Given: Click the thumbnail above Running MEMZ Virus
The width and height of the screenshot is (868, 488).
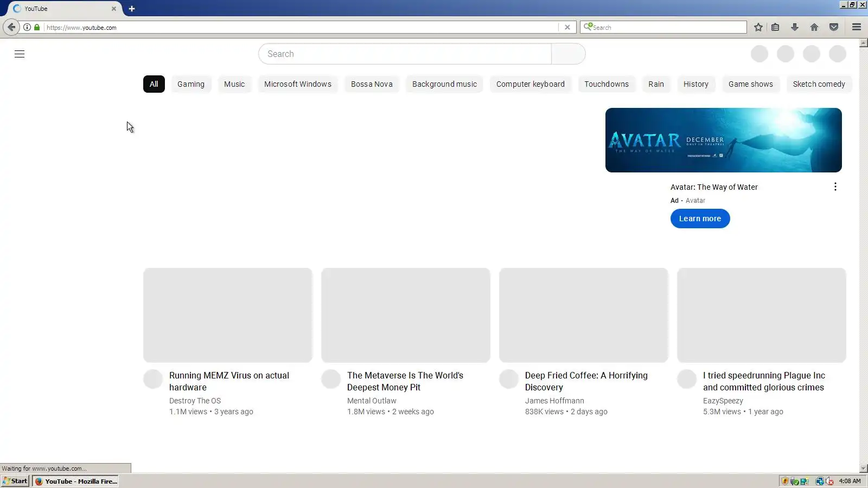Looking at the screenshot, I should (x=228, y=315).
